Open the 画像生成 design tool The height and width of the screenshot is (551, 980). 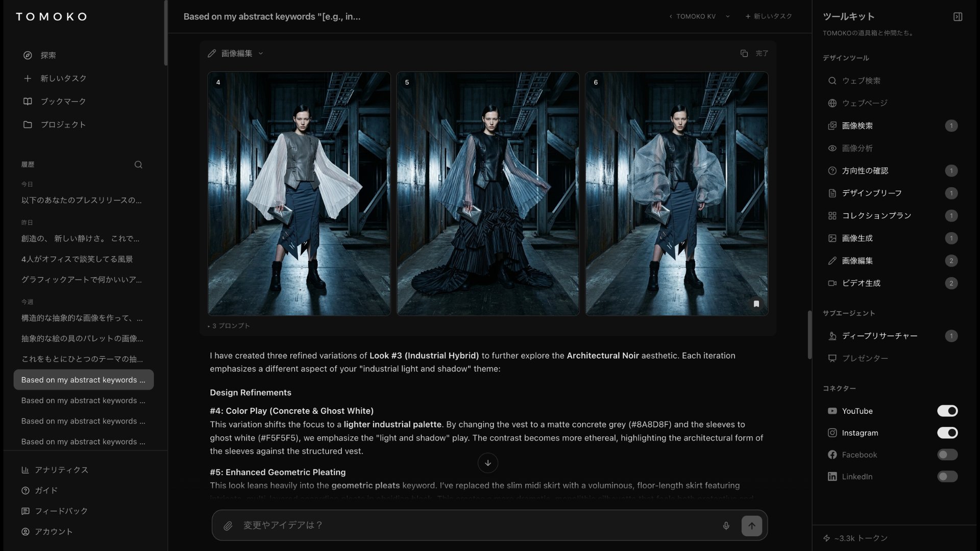tap(857, 238)
